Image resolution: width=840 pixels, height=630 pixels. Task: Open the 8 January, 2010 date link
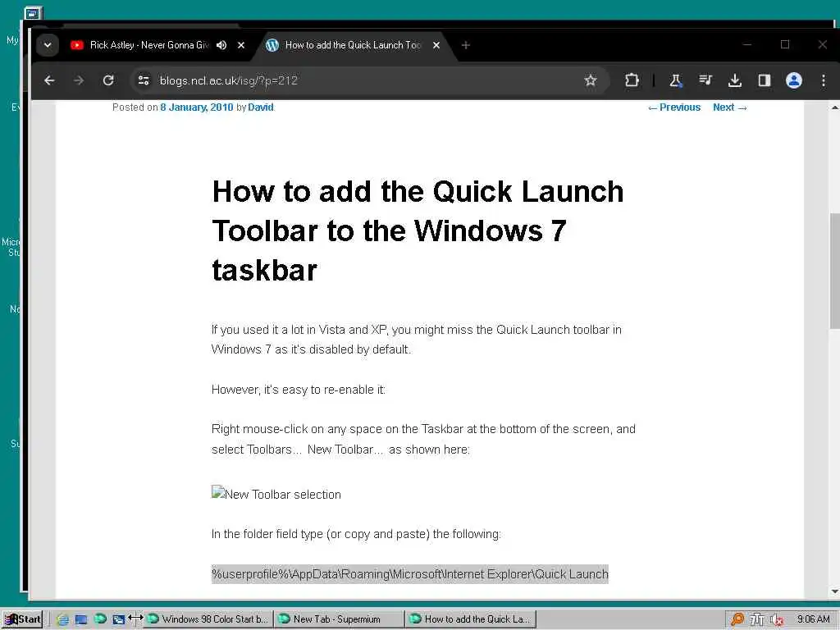tap(197, 107)
